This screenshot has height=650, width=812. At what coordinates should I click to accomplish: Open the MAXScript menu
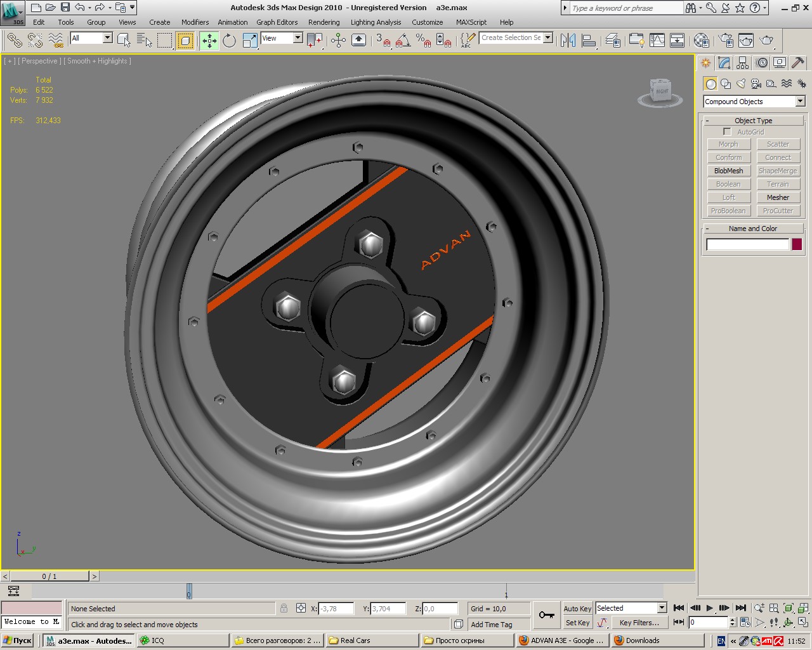coord(471,22)
